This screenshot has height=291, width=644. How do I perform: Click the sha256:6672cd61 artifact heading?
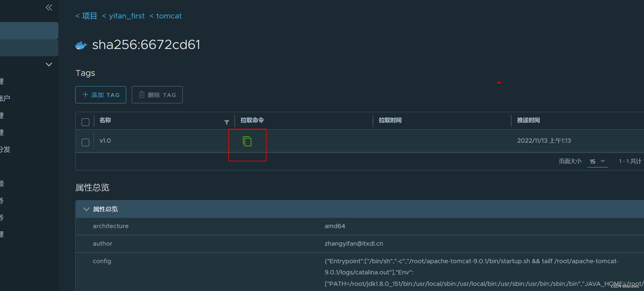(146, 45)
